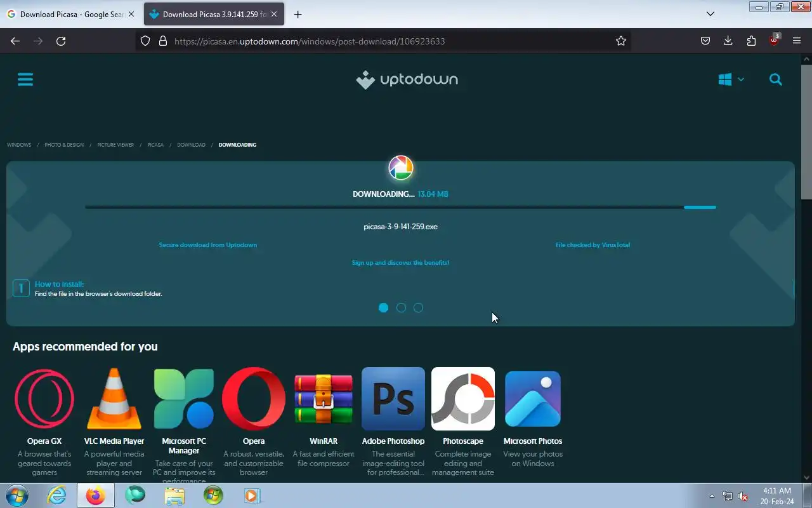This screenshot has width=812, height=508.
Task: Go to PHOTO & DESIGN breadcrumb
Action: (x=64, y=145)
